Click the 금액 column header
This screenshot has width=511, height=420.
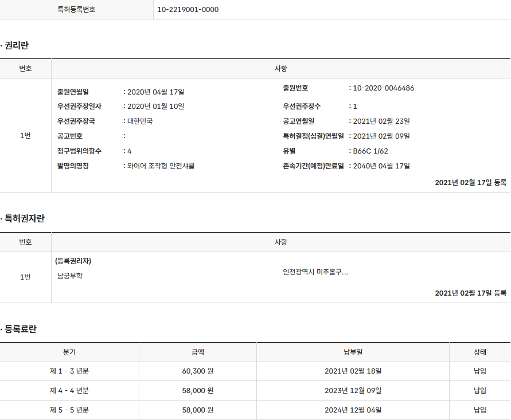tap(198, 352)
